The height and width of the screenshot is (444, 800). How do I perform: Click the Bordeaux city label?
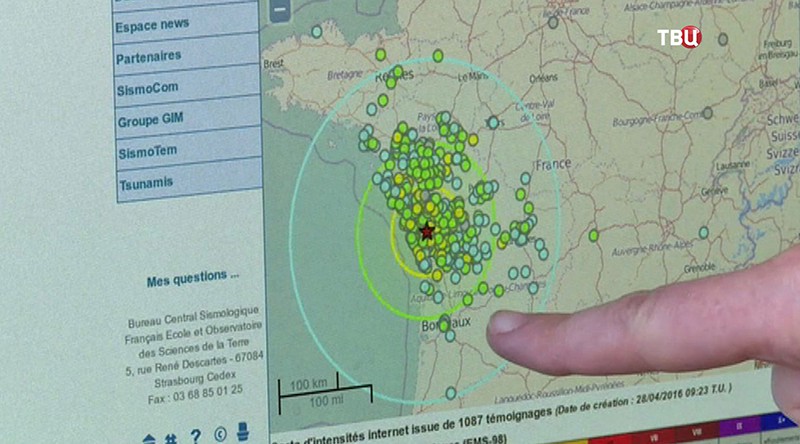[446, 323]
